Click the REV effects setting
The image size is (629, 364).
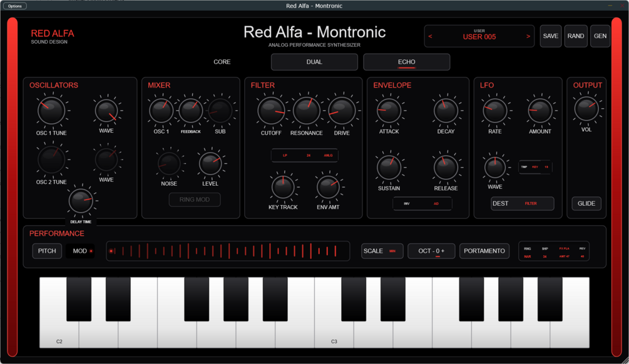[582, 253]
